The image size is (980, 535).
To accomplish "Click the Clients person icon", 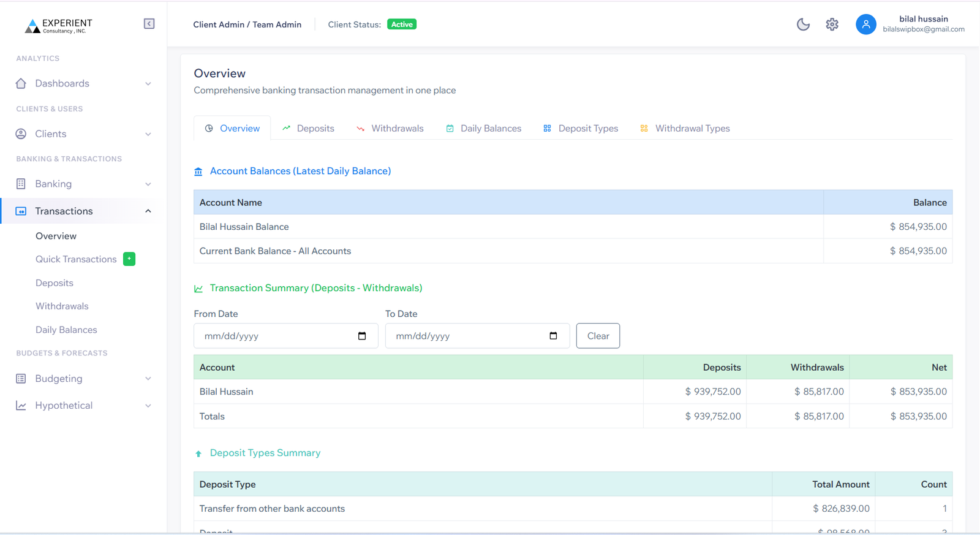I will (21, 134).
